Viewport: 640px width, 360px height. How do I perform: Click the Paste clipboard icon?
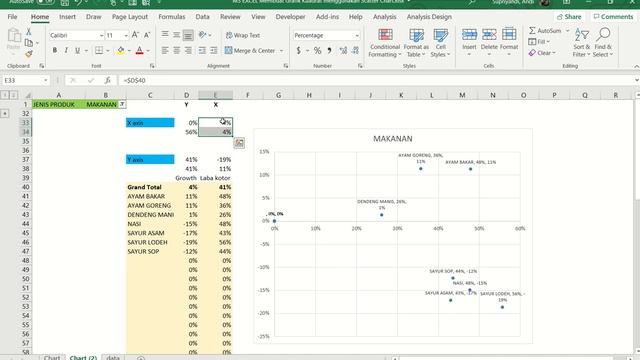[x=14, y=36]
